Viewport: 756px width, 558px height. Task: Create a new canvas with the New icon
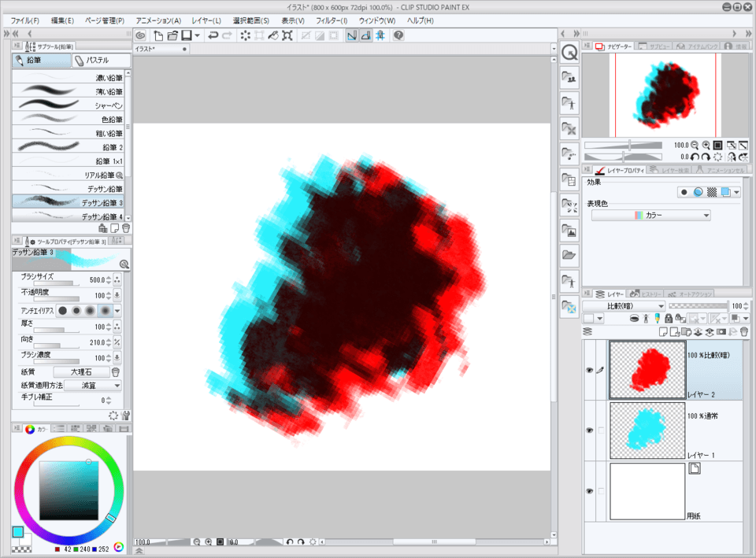[x=158, y=35]
